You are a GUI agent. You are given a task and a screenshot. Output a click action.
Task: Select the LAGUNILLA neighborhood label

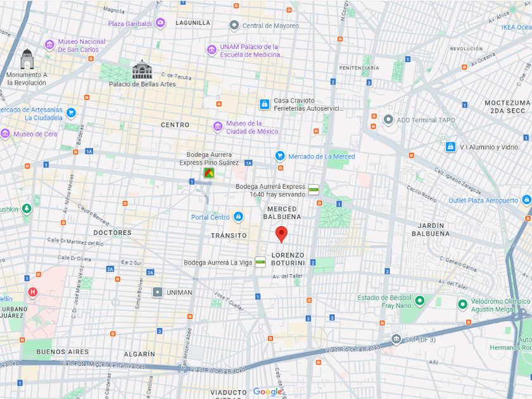coord(193,23)
